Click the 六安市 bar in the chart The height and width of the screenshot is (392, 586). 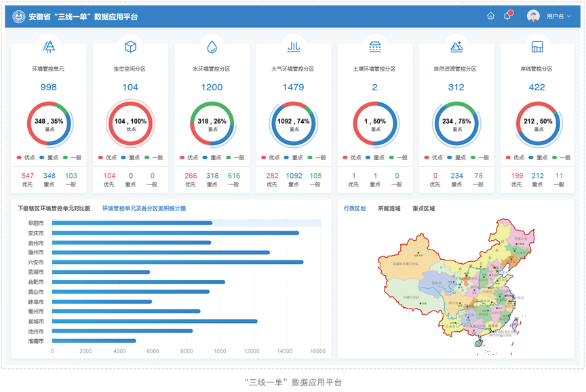coord(176,262)
